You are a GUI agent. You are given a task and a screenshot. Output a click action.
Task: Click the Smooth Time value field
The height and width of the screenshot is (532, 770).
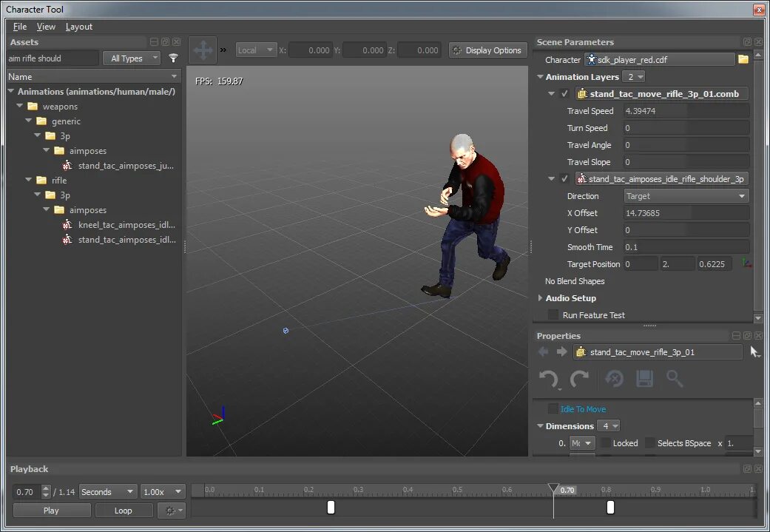point(686,247)
